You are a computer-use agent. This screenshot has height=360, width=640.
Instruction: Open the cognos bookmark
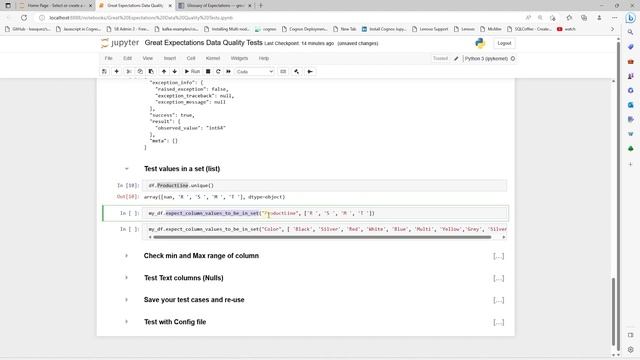(265, 29)
